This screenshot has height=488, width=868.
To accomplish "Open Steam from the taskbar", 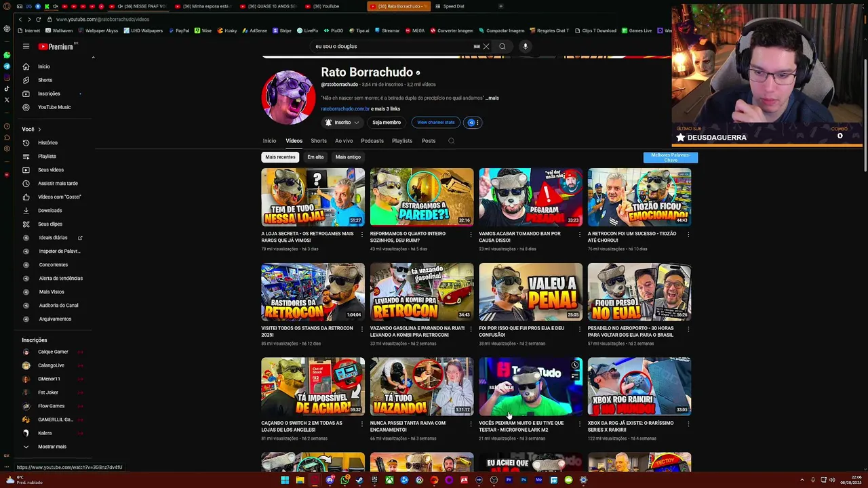I will coord(359,480).
